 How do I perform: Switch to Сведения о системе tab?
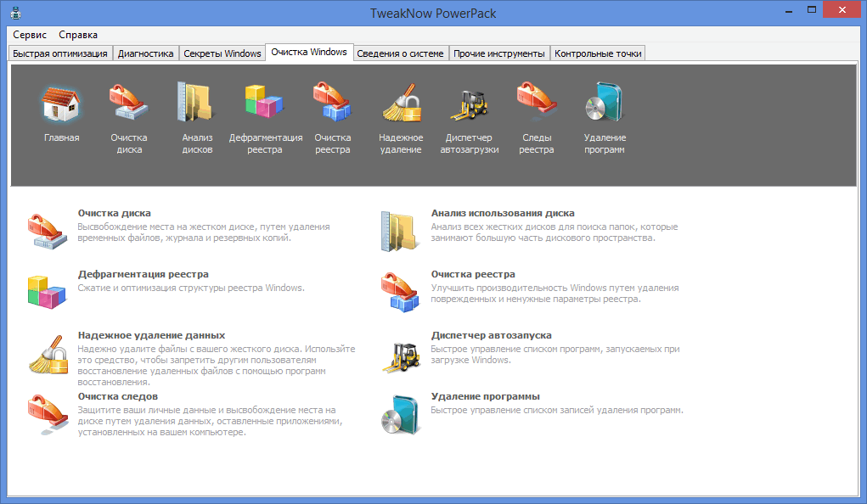click(400, 53)
